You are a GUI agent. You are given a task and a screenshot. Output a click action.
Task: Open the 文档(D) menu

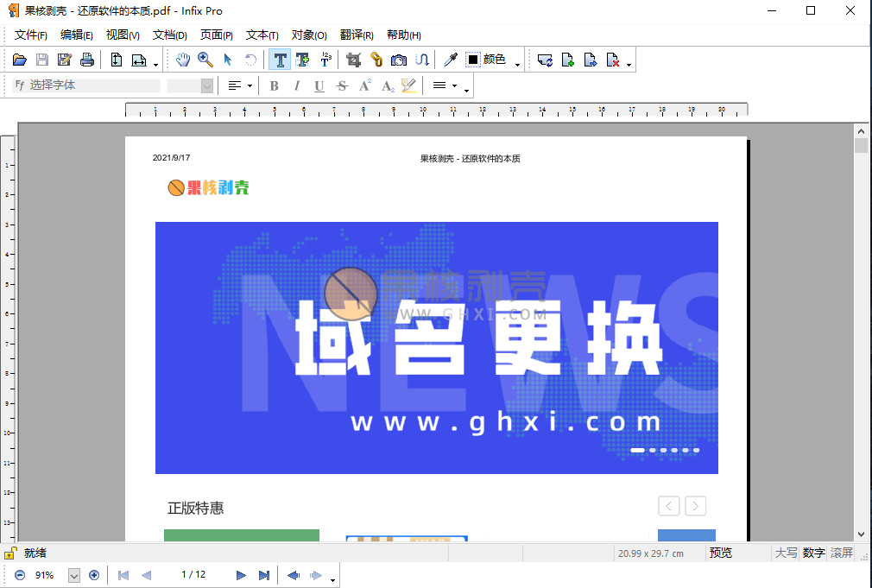click(169, 35)
